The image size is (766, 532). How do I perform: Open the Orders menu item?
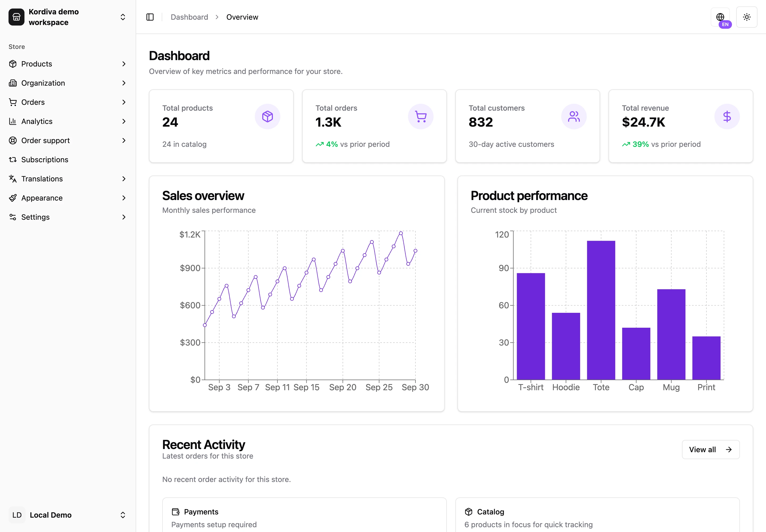[68, 102]
